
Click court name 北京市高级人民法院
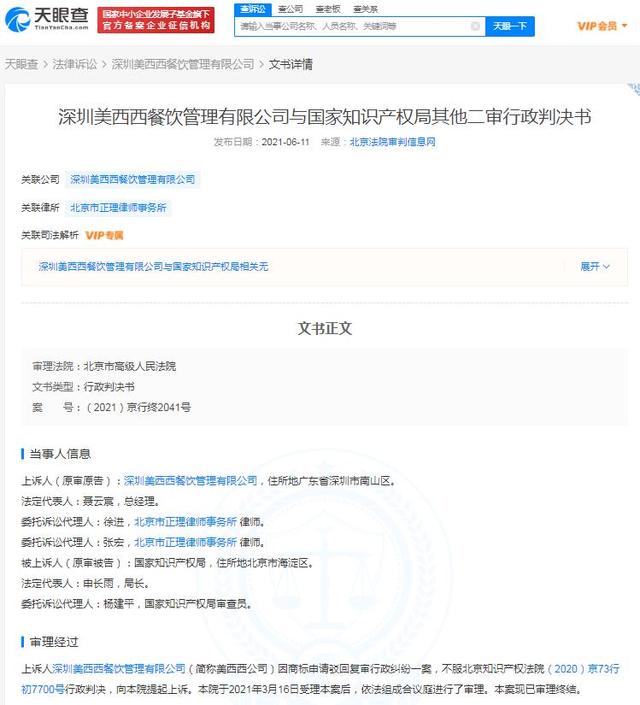(130, 366)
